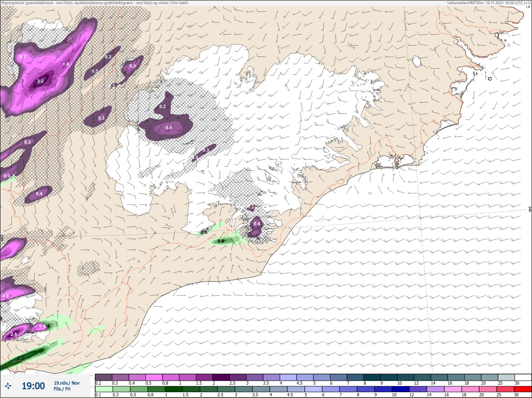Click the 1.6 snowfall value label
This screenshot has height=398, width=532.
pos(66,64)
